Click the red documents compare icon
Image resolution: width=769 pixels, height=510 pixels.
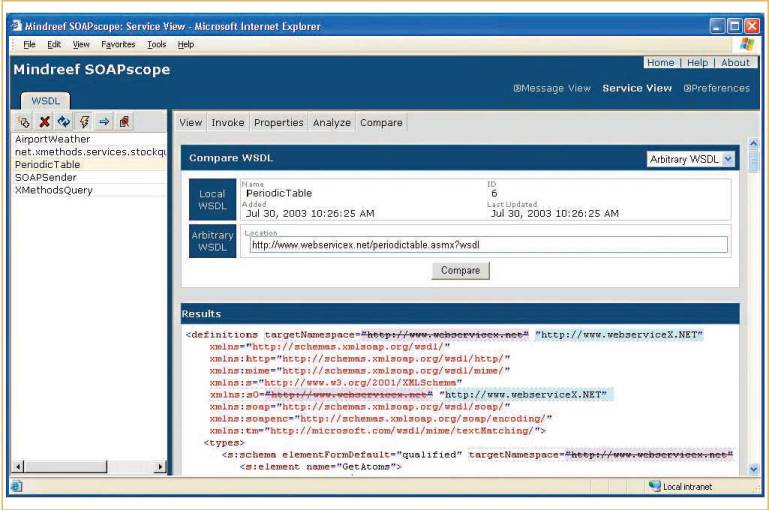124,122
